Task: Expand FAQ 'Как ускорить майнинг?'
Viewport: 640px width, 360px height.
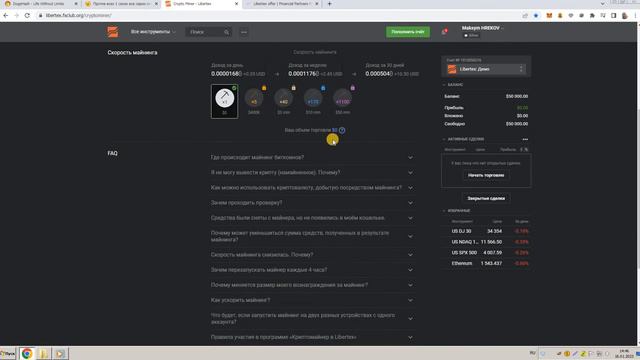Action: pyautogui.click(x=312, y=300)
